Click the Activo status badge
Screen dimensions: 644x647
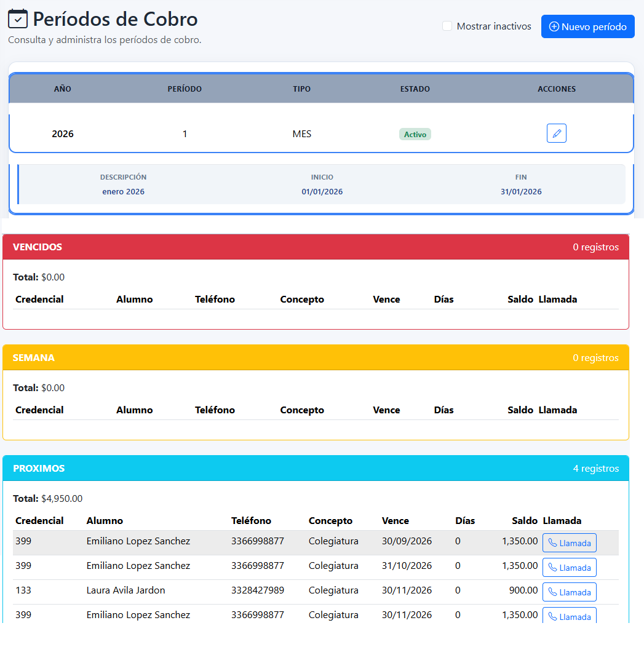click(x=415, y=134)
